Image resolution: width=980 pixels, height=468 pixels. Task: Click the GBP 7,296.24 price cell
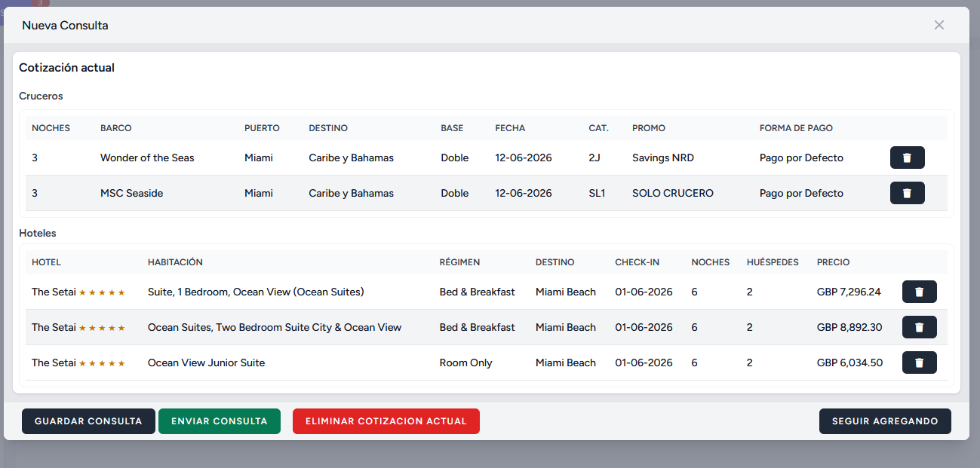click(849, 292)
